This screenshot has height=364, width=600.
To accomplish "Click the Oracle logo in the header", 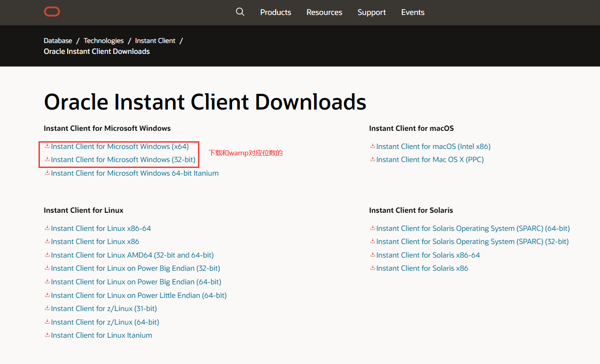I will pos(52,11).
